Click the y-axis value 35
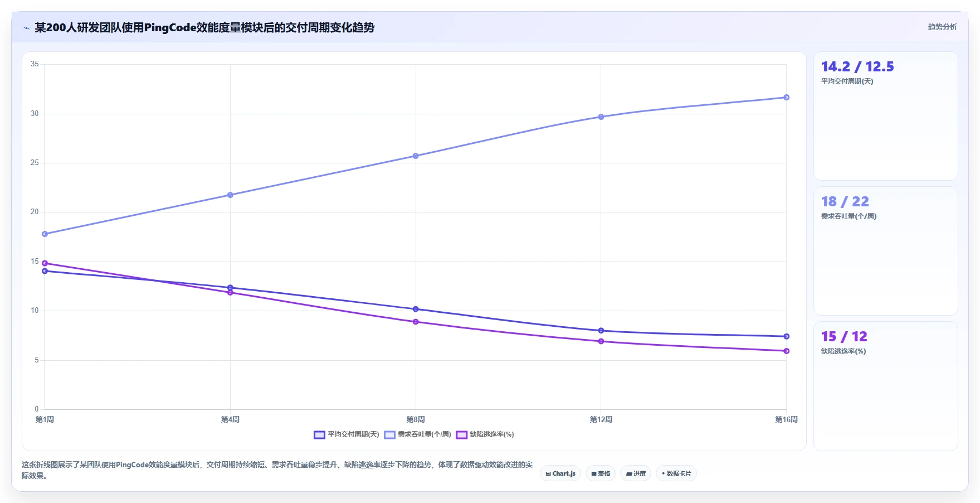The height and width of the screenshot is (503, 980). pyautogui.click(x=35, y=64)
